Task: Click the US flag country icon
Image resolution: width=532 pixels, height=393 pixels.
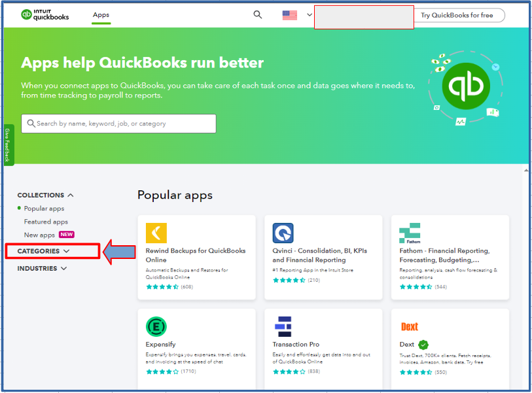Action: click(x=289, y=15)
